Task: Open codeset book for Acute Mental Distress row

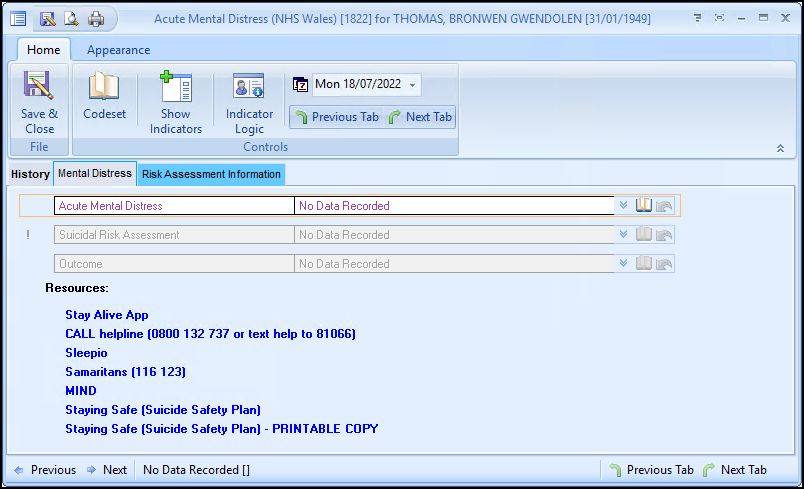Action: tap(644, 205)
